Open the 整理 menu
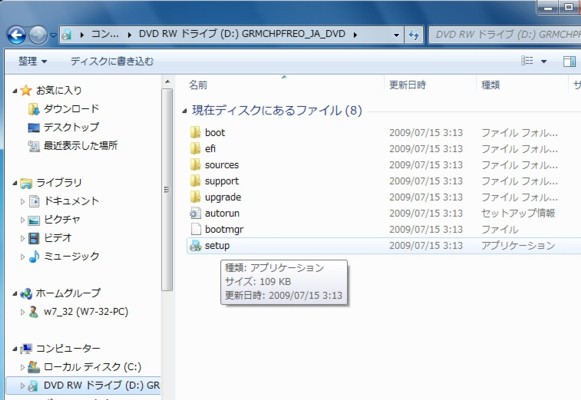The height and width of the screenshot is (400, 581). coord(33,61)
